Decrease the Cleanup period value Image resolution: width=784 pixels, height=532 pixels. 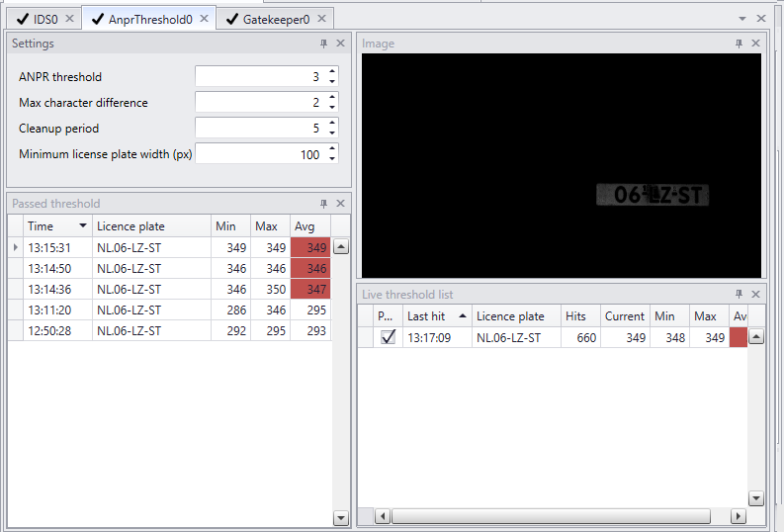coord(332,133)
